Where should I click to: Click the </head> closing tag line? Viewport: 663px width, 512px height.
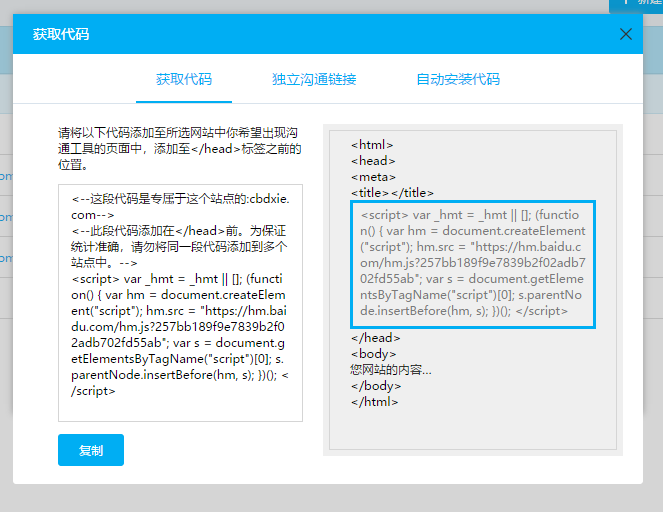375,338
